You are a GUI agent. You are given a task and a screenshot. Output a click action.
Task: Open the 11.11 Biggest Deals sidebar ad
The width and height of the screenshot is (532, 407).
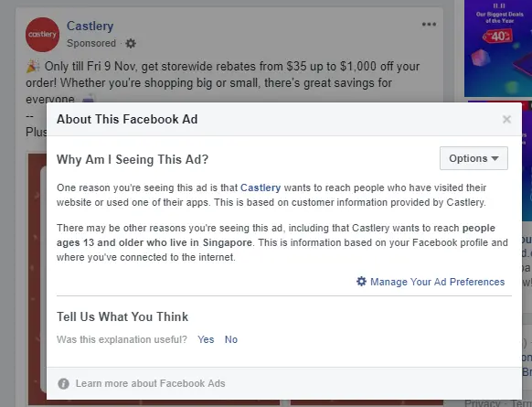(x=498, y=48)
